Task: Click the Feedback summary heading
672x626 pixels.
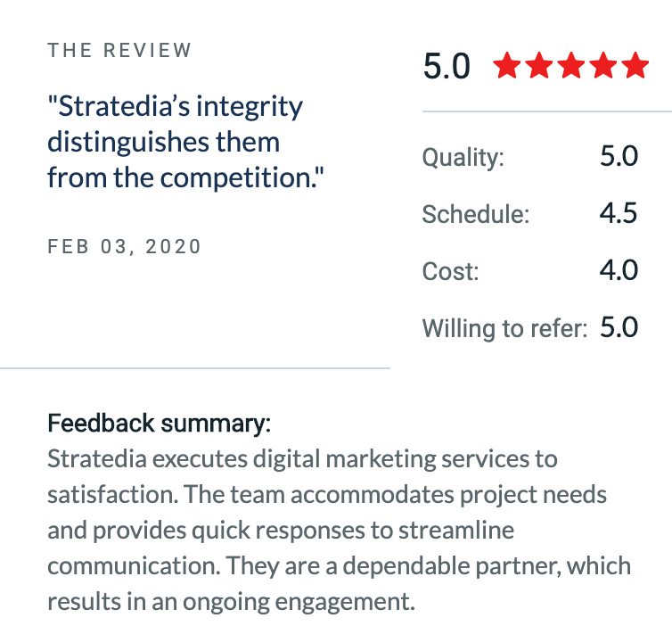Action: coord(159,424)
